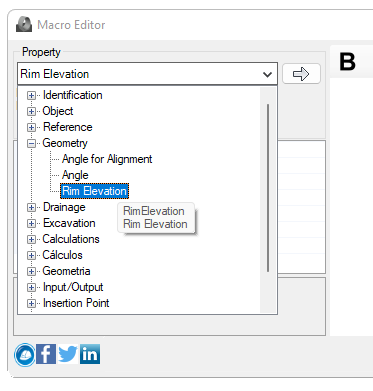The image size is (373, 391).
Task: Click the LinkedIn icon
Action: tap(90, 354)
